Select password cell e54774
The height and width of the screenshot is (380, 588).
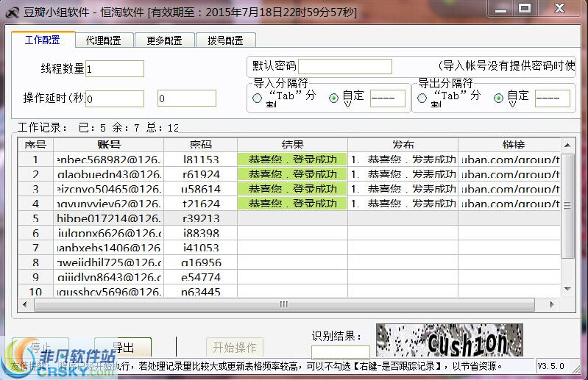pyautogui.click(x=201, y=277)
